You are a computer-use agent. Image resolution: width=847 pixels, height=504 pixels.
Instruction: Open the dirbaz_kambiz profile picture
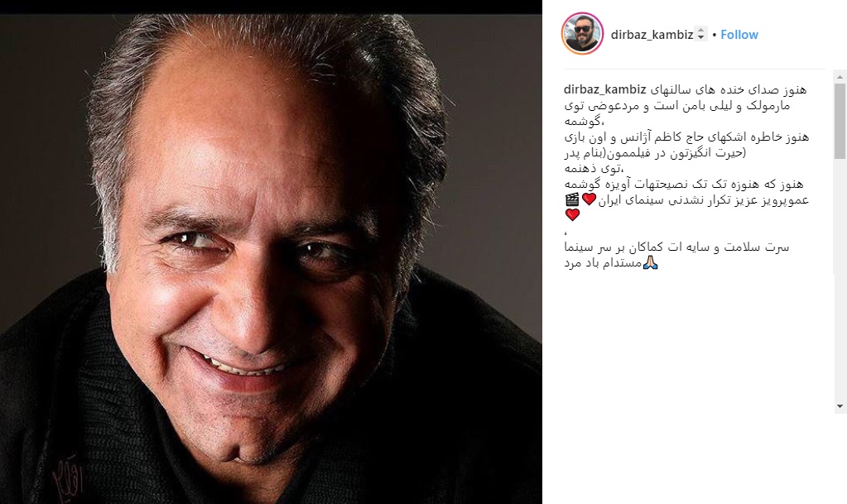(x=582, y=33)
